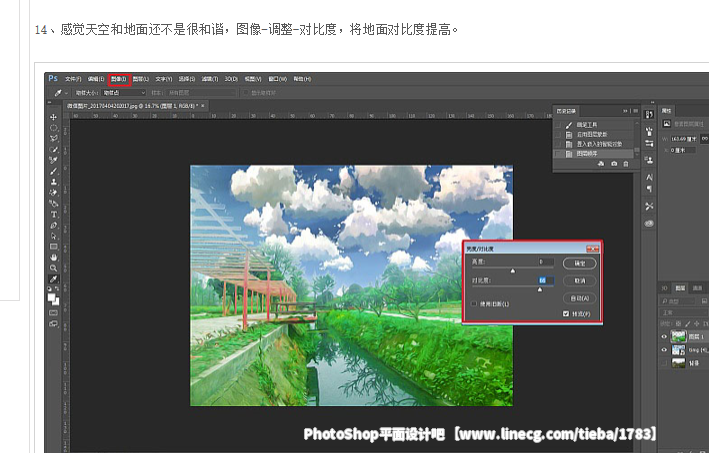This screenshot has width=712, height=453.
Task: Open the 3D(D) menu
Action: pyautogui.click(x=231, y=79)
